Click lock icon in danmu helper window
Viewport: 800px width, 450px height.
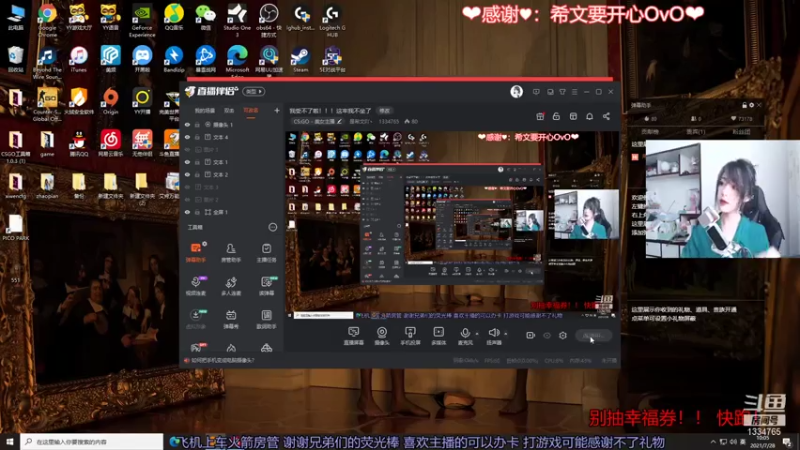[744, 105]
